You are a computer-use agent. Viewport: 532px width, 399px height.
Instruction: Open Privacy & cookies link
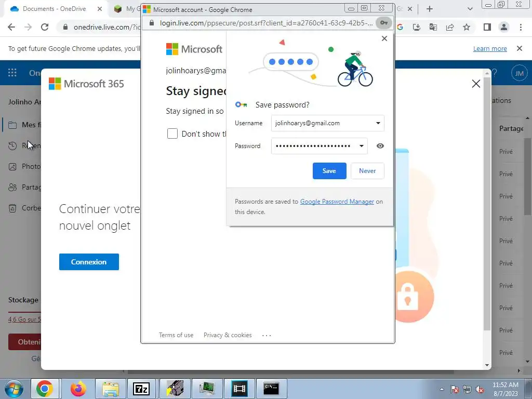pyautogui.click(x=228, y=335)
